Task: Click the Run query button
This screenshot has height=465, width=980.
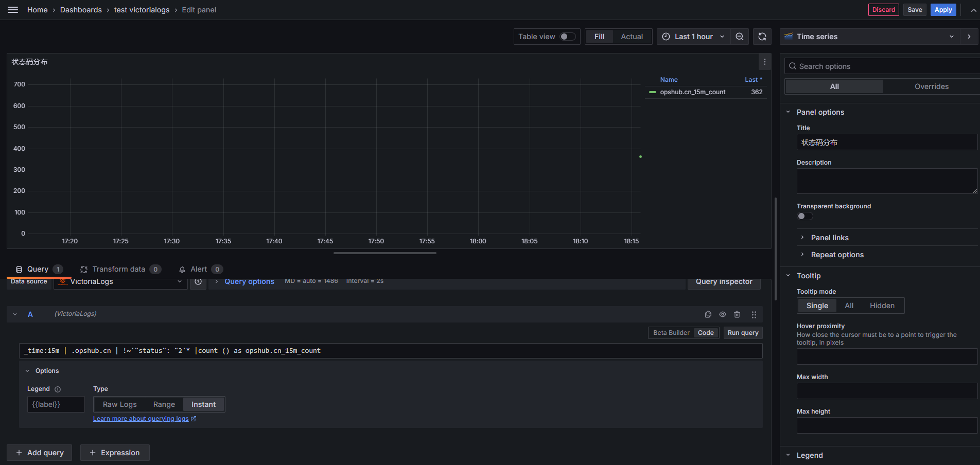Action: click(x=743, y=333)
